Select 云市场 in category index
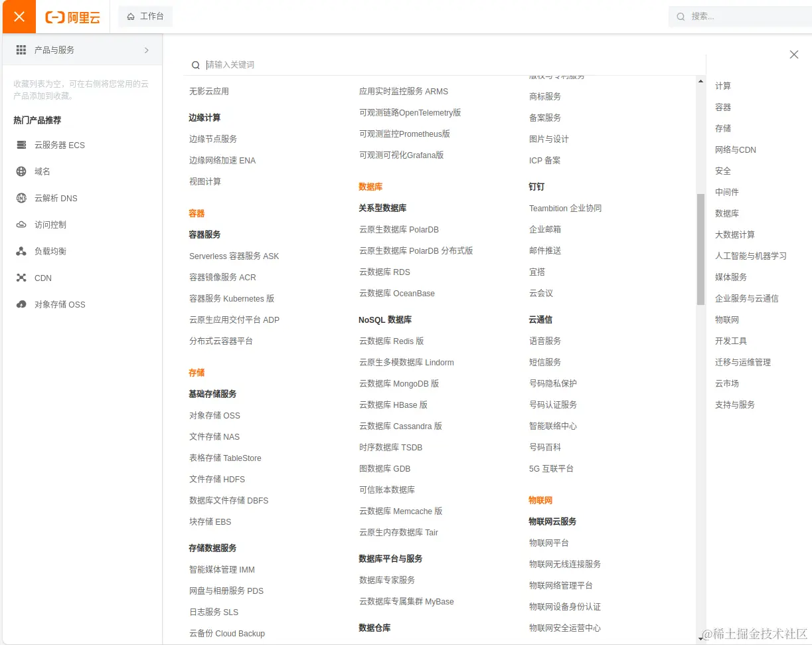The image size is (812, 645). (727, 383)
